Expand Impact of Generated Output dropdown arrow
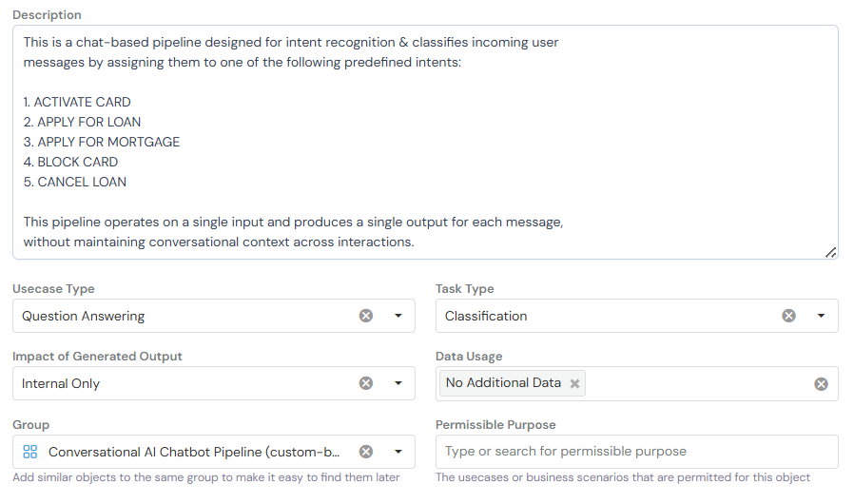Viewport: 854px width, 504px height. pyautogui.click(x=398, y=383)
